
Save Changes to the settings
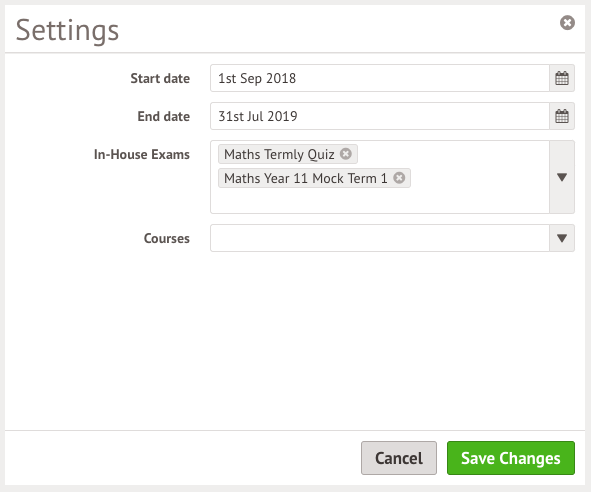tap(511, 458)
